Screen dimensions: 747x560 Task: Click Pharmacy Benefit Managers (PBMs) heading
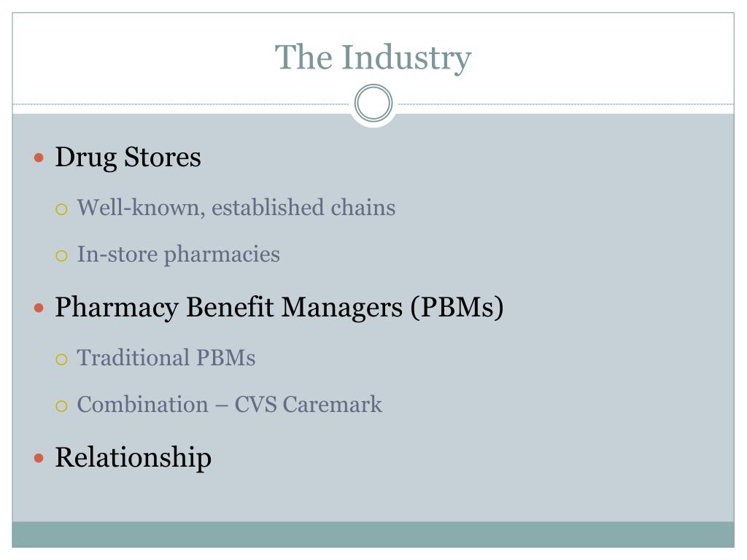[279, 307]
